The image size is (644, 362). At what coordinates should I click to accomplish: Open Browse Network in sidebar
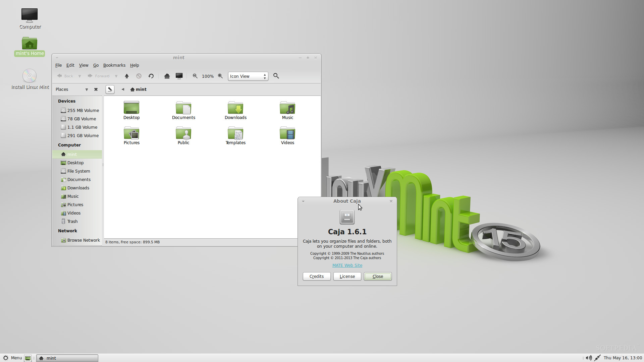click(x=77, y=240)
